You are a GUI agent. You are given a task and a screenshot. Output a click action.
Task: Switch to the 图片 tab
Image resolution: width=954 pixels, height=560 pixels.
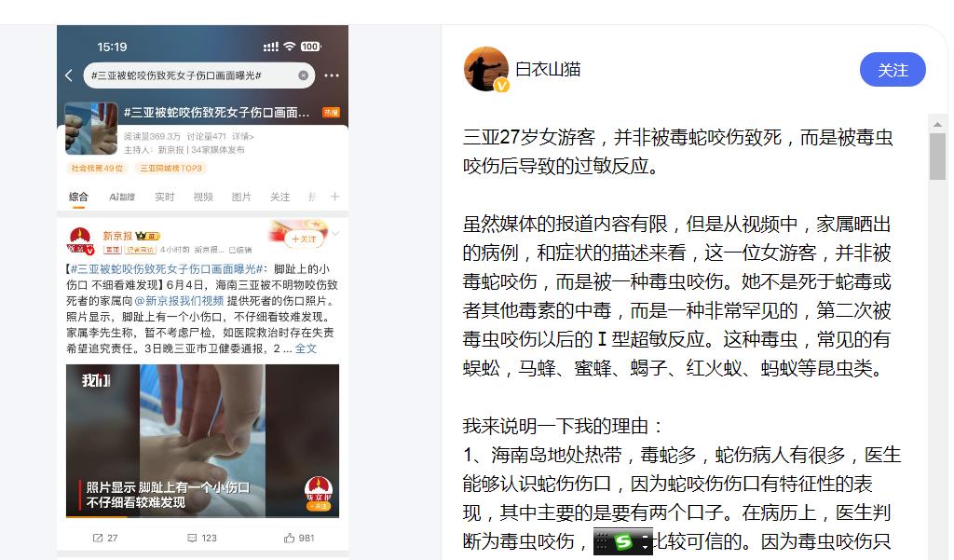point(241,197)
